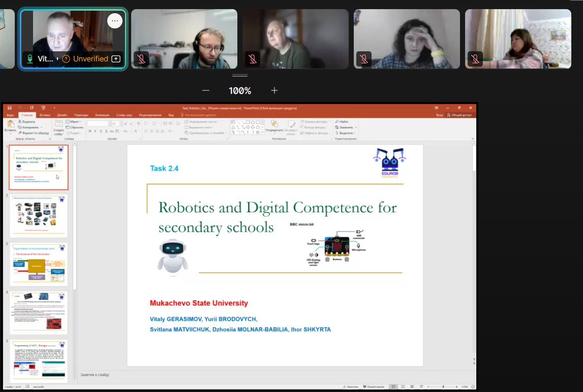This screenshot has height=392, width=583.
Task: Click the zoom out minus button
Action: pos(206,90)
